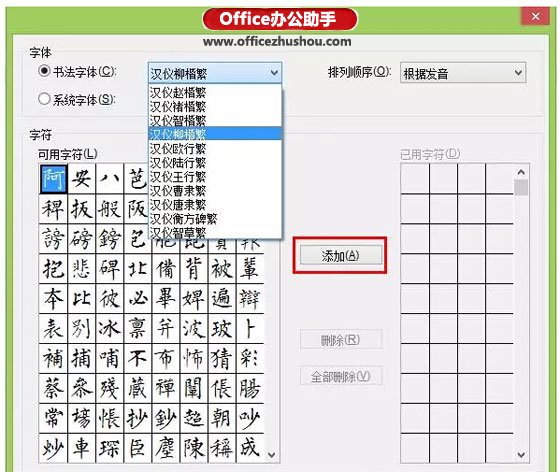This screenshot has width=560, height=472.
Task: Select the character 芭 in available list
Action: [x=136, y=179]
